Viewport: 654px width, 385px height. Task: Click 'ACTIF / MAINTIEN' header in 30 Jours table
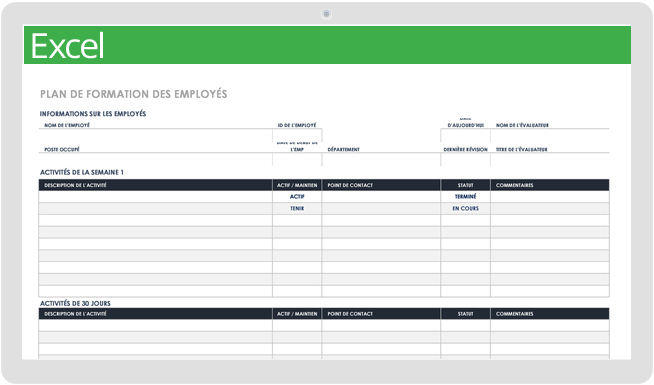297,314
